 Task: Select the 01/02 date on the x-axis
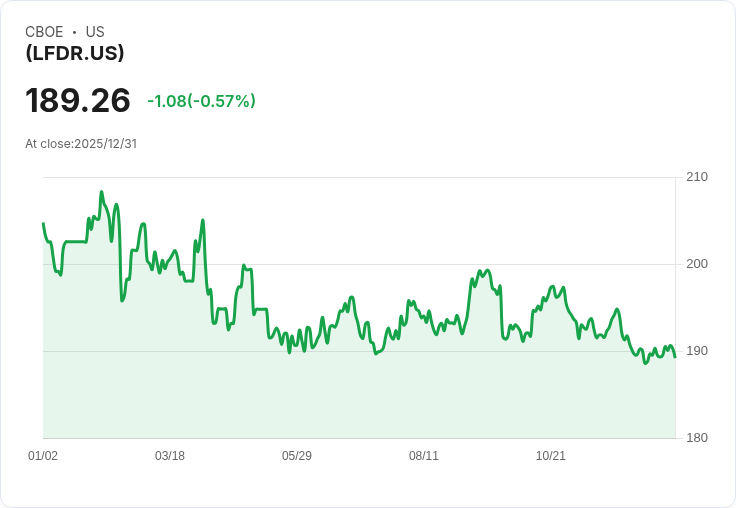tap(43, 456)
